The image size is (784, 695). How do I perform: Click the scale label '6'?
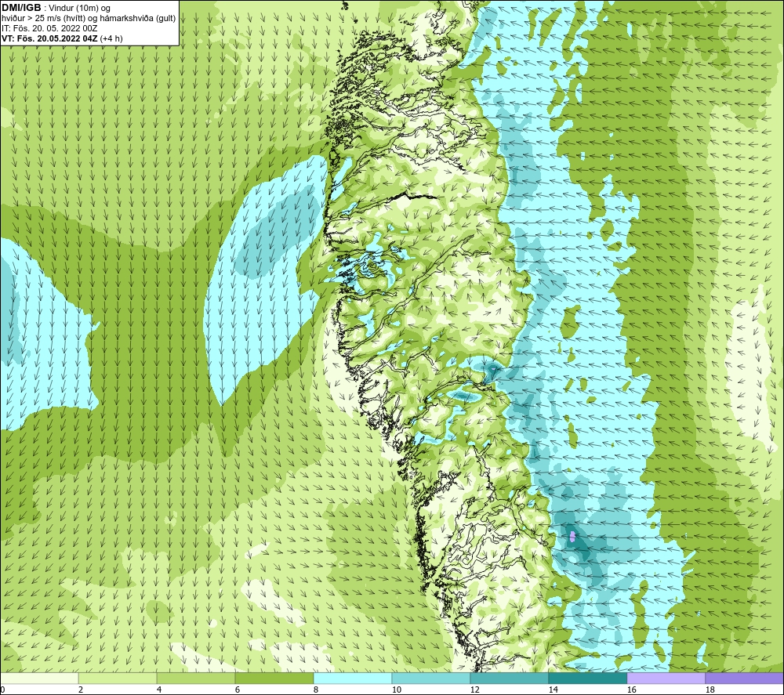tap(237, 690)
